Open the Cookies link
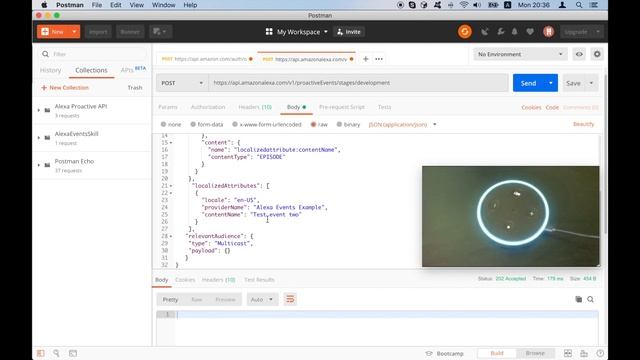Viewport: 640px width, 360px height. 531,107
